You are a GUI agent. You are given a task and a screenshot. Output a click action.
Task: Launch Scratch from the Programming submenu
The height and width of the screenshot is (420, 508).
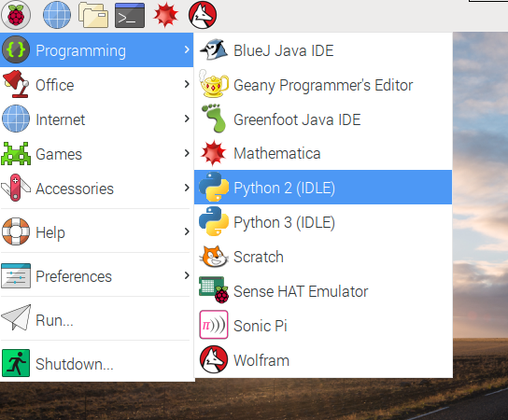coord(323,257)
